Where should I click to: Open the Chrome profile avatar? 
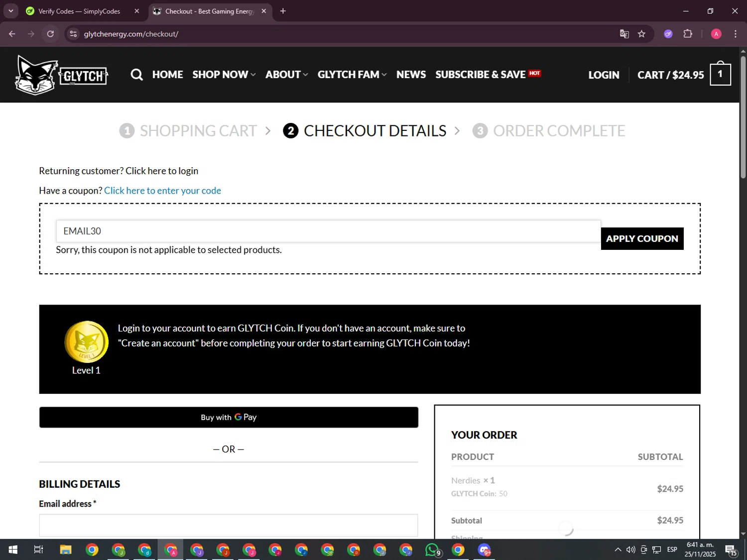716,34
